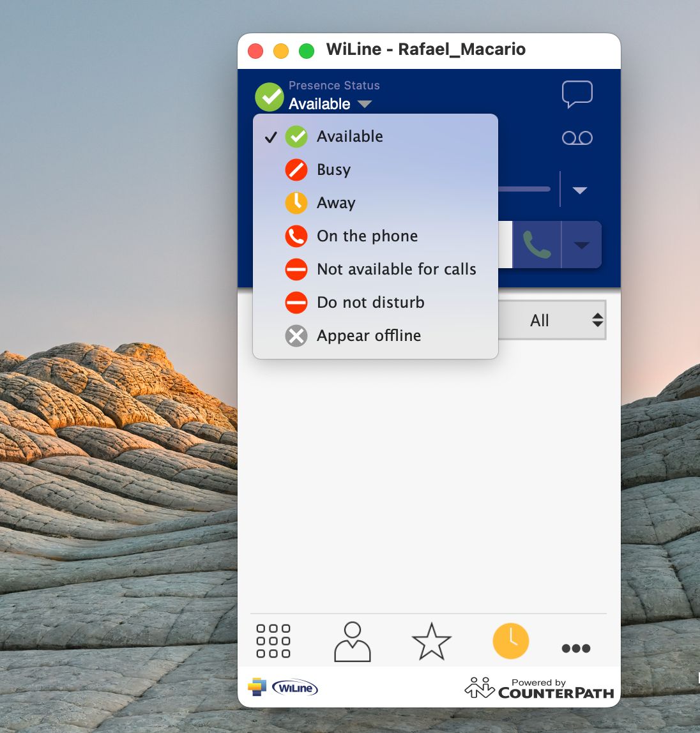This screenshot has width=700, height=733.
Task: Open the More options ellipsis icon
Action: (x=575, y=648)
